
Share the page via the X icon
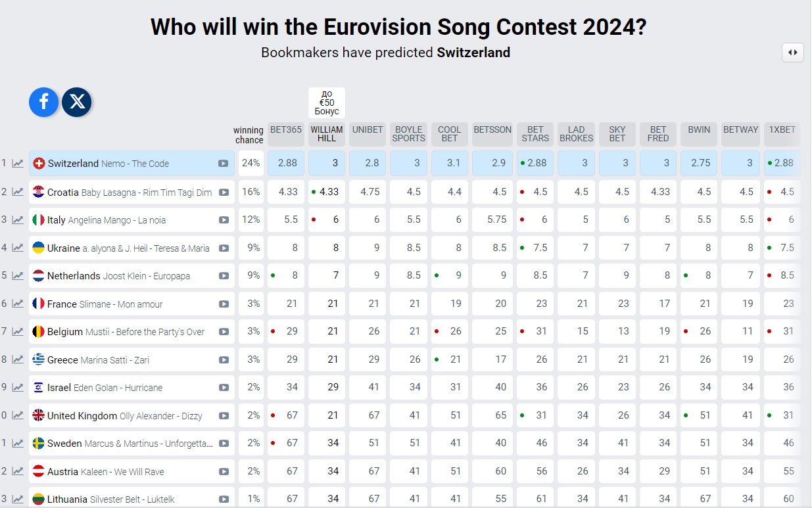coord(77,102)
